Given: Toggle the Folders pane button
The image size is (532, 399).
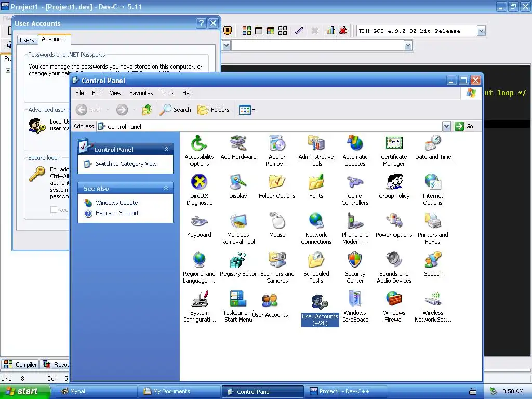Looking at the screenshot, I should [214, 110].
